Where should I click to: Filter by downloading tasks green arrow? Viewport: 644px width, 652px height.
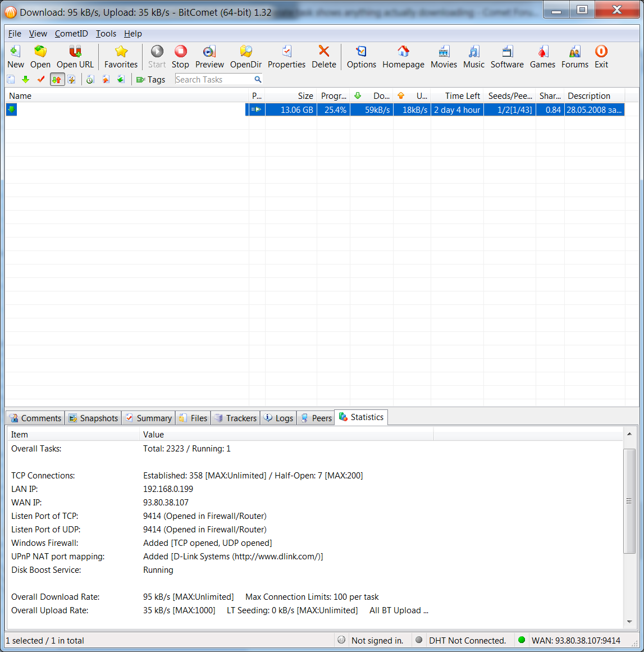pyautogui.click(x=26, y=79)
